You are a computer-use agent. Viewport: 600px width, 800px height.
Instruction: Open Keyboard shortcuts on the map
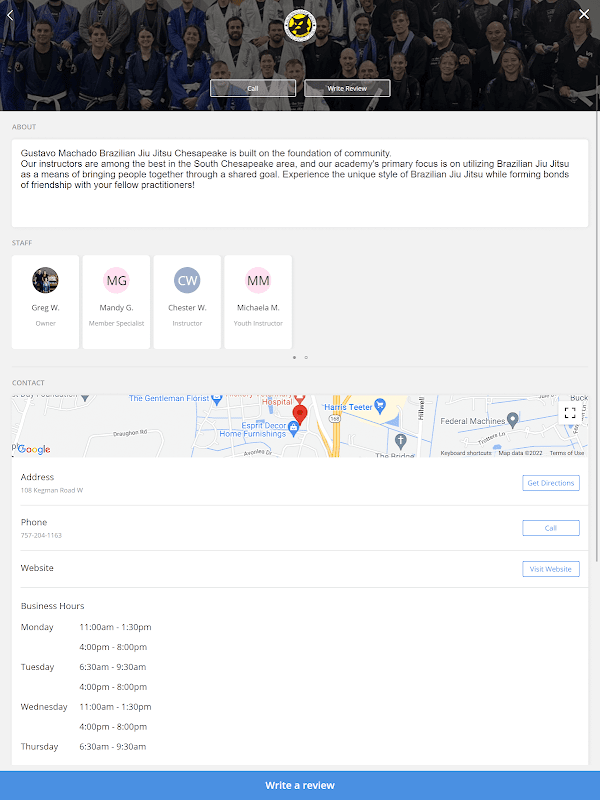[x=466, y=453]
